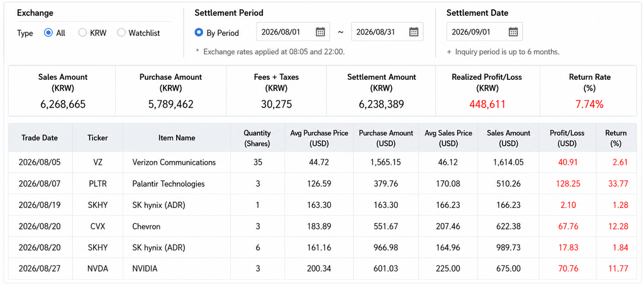Click settlement amount value 6,238,389

[x=381, y=104]
